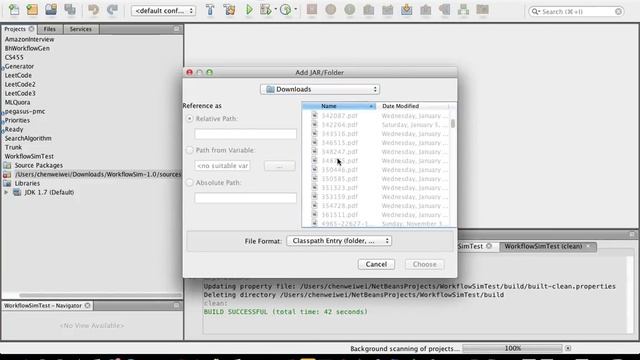Open the Downloads folder dropdown
640x360 pixels.
click(x=320, y=89)
